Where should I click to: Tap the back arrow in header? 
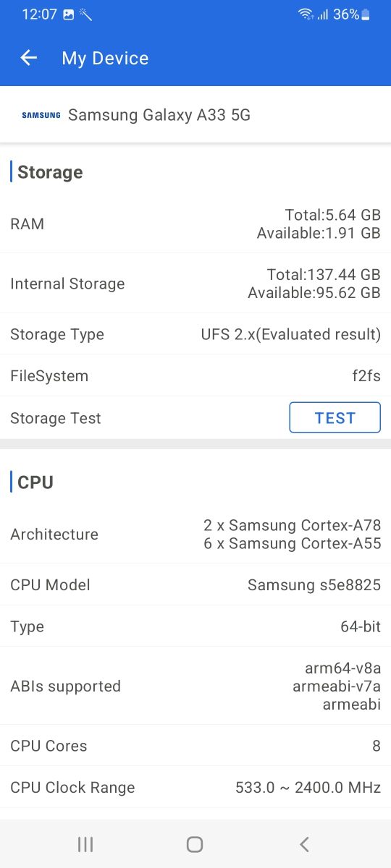tap(28, 58)
